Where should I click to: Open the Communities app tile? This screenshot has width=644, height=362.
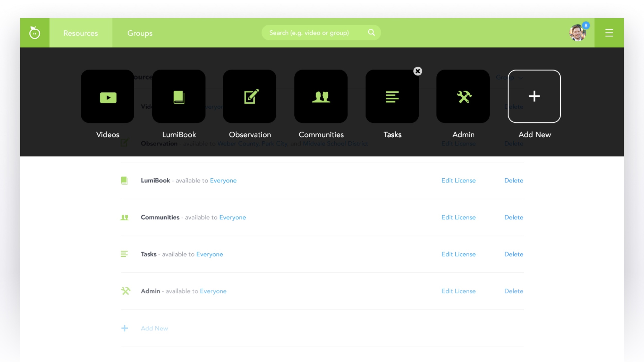tap(321, 96)
